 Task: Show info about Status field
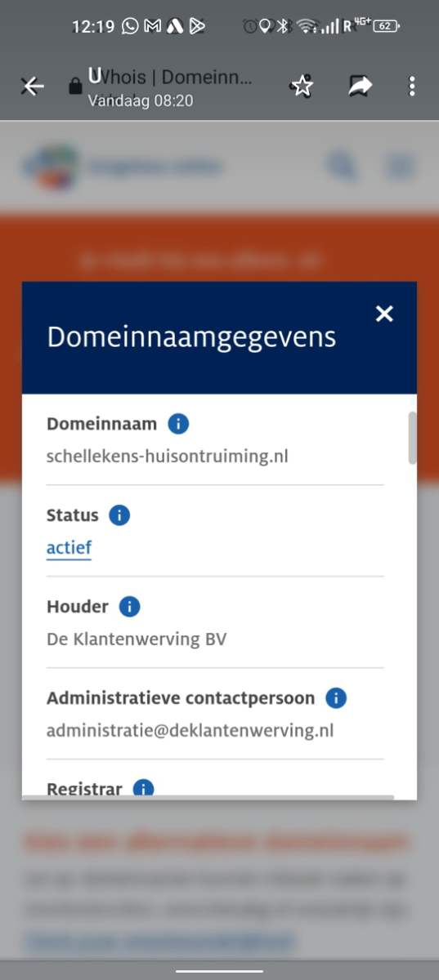coord(119,515)
